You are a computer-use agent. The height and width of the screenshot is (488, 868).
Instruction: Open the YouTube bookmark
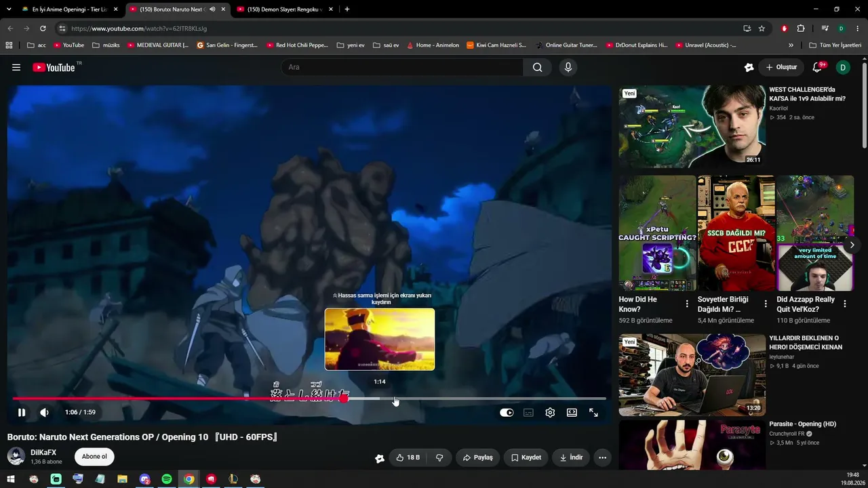point(68,45)
